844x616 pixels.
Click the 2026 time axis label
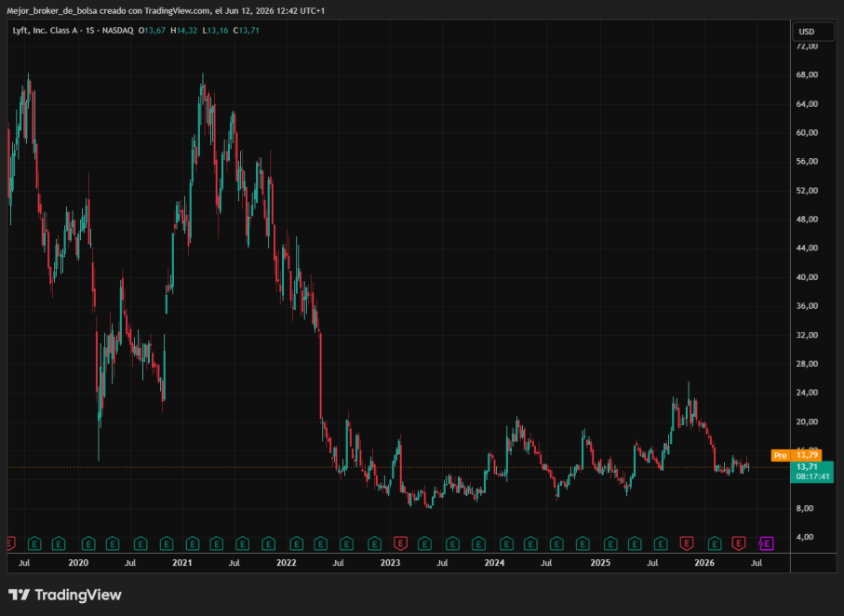[x=704, y=563]
